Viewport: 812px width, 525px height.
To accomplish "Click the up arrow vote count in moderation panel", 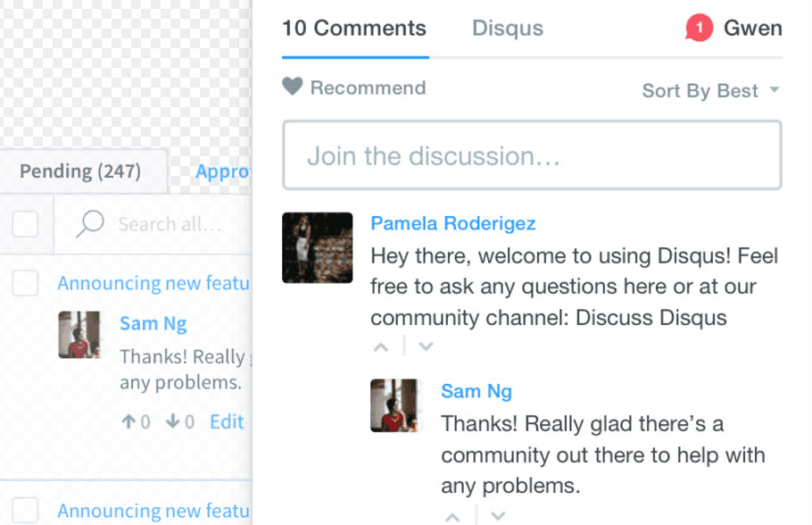I will pos(137,421).
